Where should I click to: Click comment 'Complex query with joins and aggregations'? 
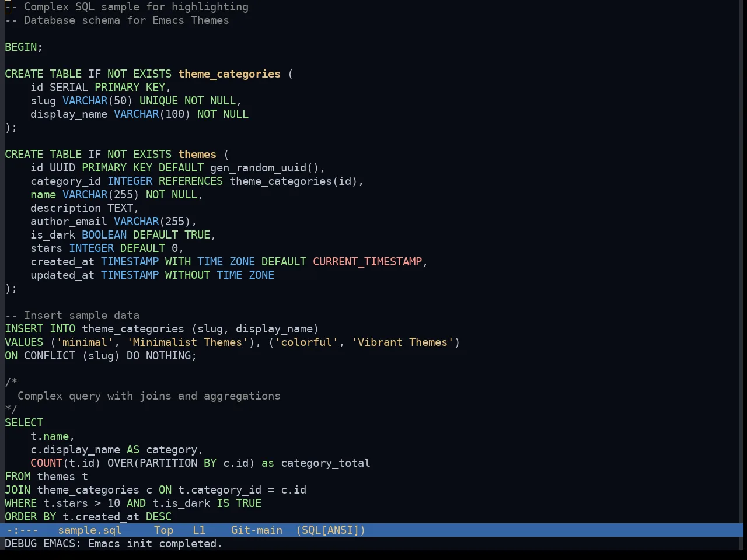149,396
